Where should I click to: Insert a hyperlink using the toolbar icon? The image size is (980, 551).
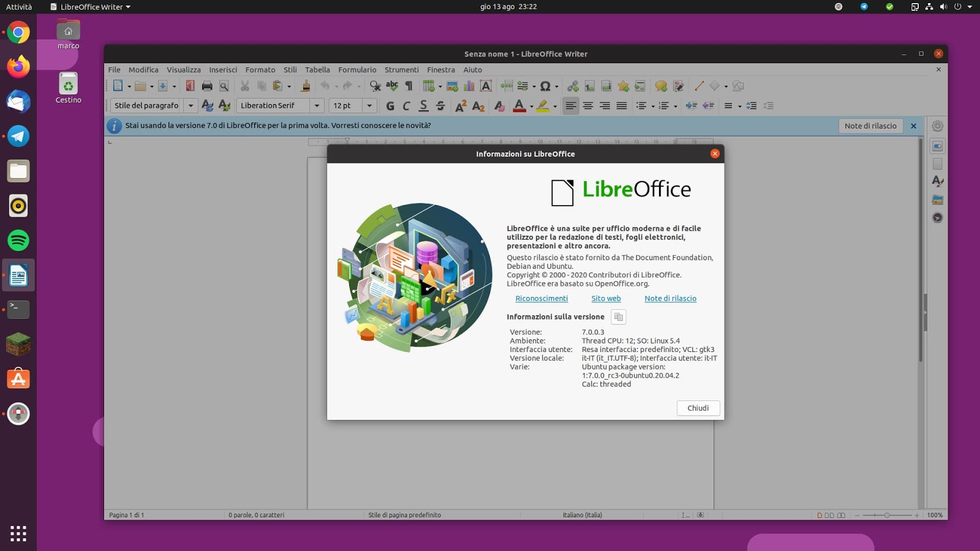(573, 86)
